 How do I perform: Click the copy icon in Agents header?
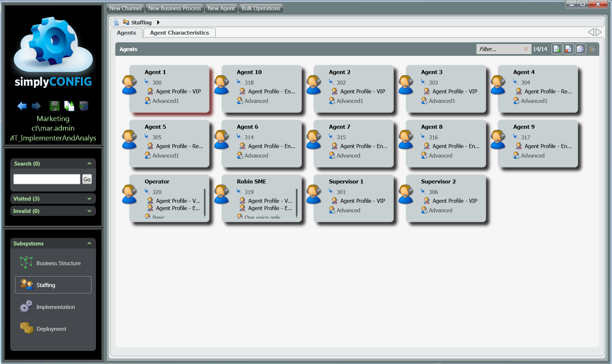pyautogui.click(x=580, y=49)
